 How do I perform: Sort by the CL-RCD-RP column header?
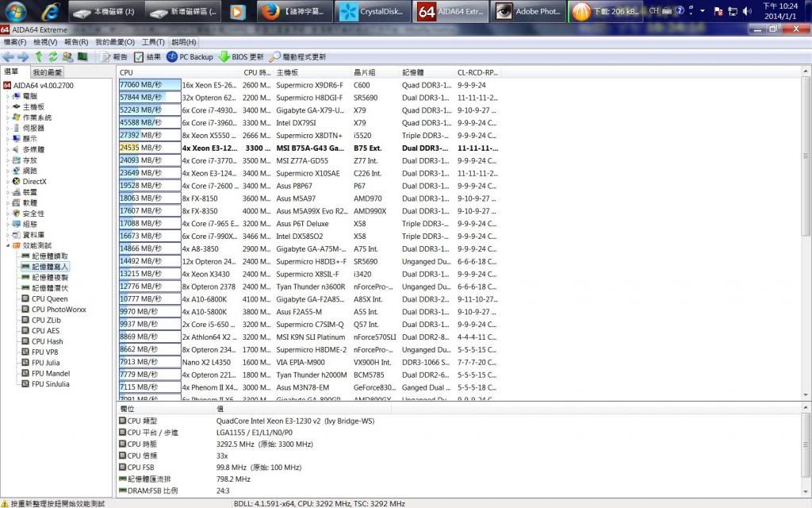pos(478,72)
